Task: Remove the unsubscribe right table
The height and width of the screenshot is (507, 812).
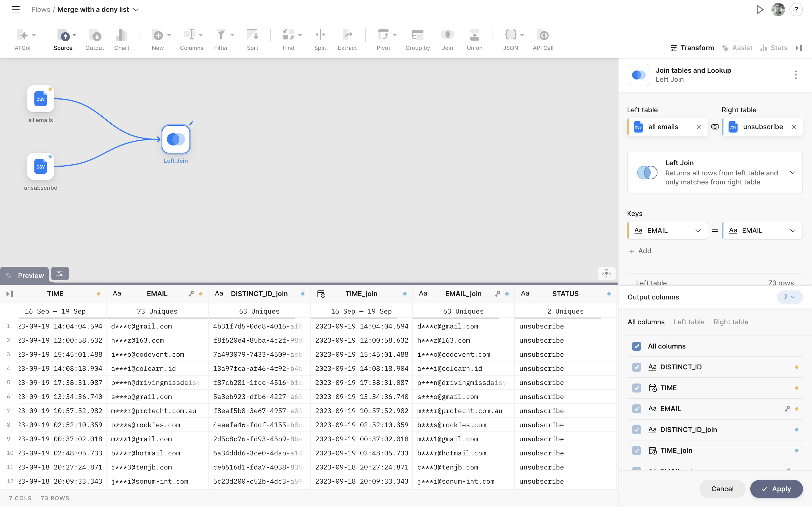Action: (x=794, y=127)
